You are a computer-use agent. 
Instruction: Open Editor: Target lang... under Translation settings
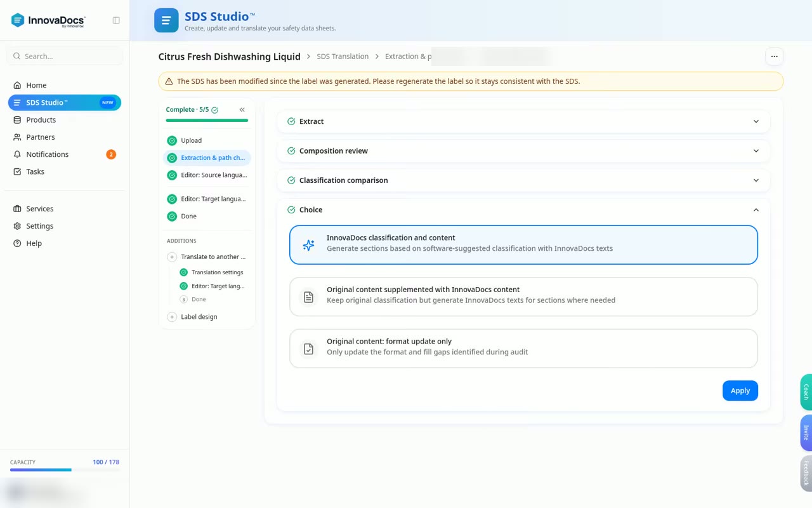[x=213, y=286]
